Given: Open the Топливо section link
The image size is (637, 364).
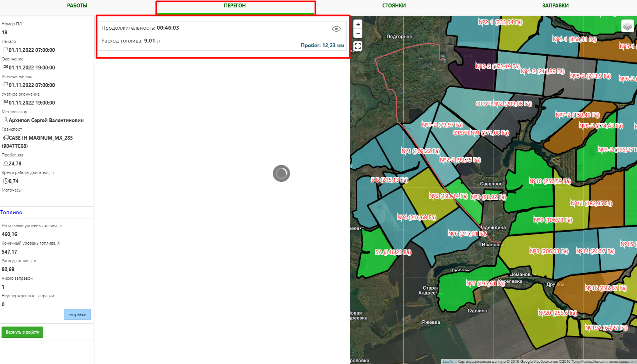Looking at the screenshot, I should pos(11,213).
